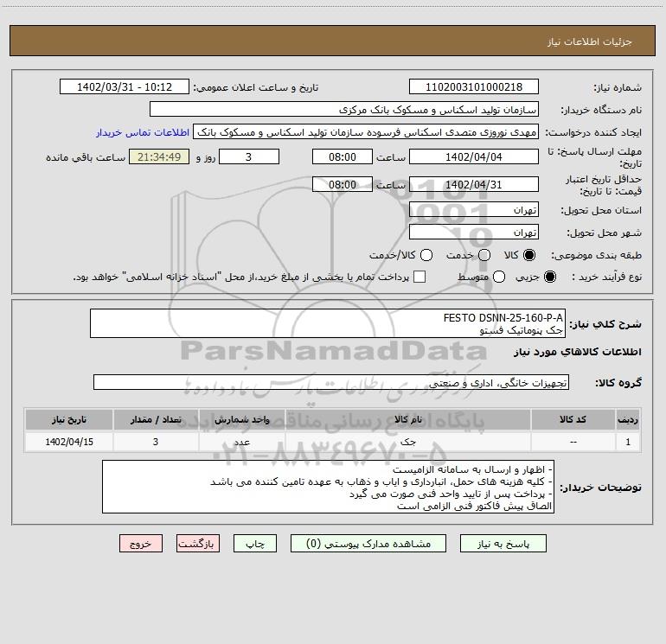
Task: Click the شرح کلی نیاز label
Action: 605,324
